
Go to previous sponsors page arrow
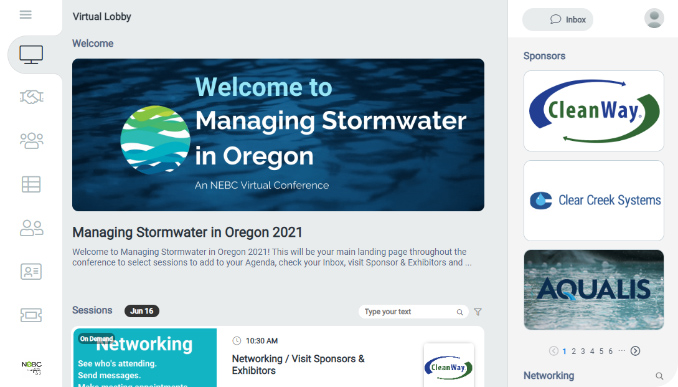(x=553, y=351)
